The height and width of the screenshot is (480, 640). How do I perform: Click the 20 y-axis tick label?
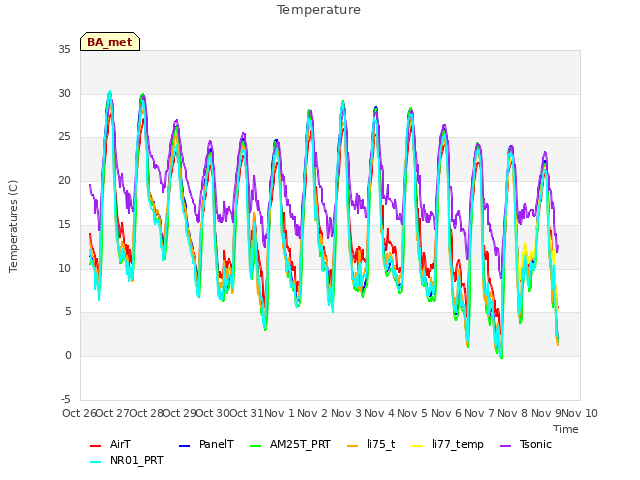(x=64, y=180)
